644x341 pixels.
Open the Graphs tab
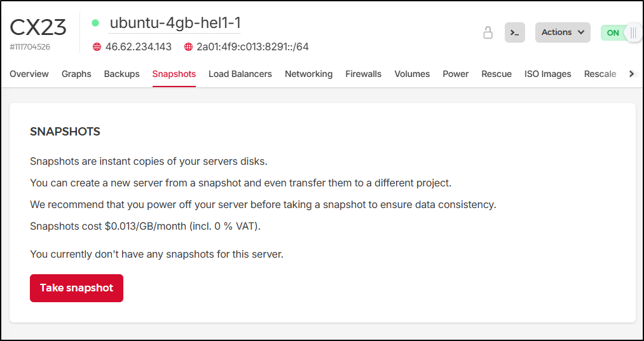click(76, 74)
